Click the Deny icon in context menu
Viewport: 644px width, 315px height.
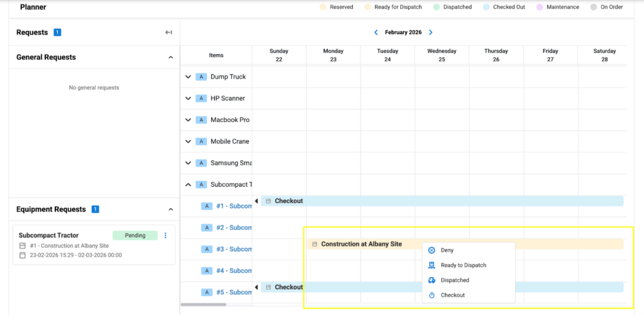coord(431,250)
